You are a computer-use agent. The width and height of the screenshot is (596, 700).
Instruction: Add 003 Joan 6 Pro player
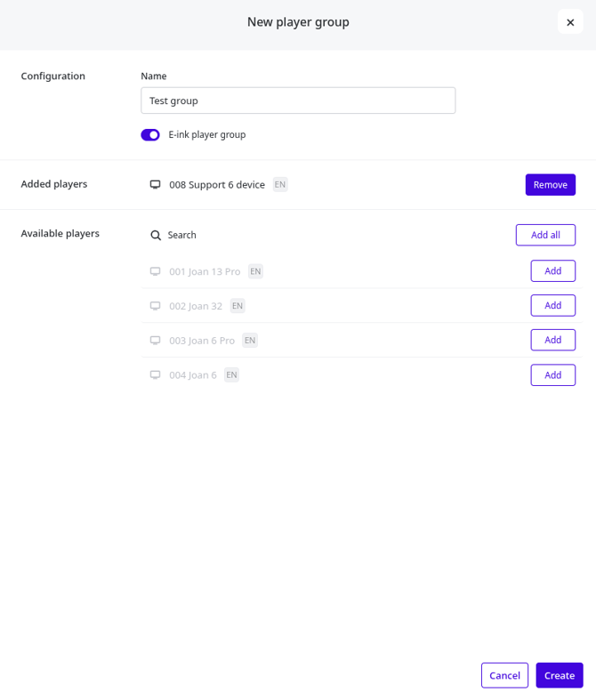(x=552, y=341)
